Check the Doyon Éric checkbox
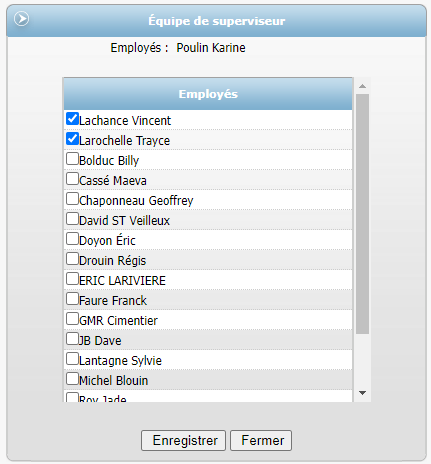Screen dimensions: 431x464 click(x=72, y=239)
